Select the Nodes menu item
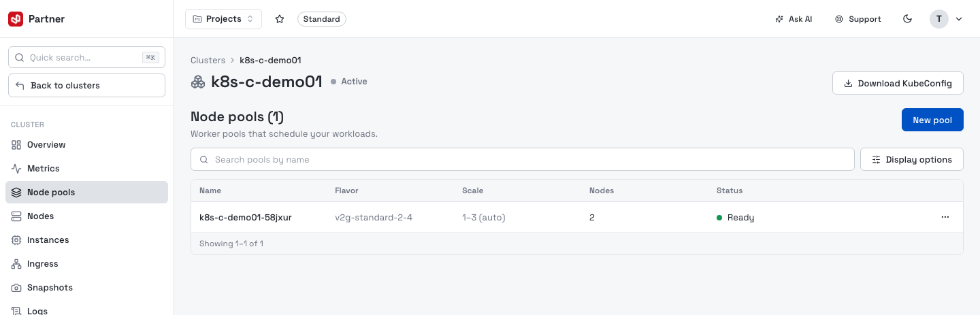The height and width of the screenshot is (315, 980). coord(86,216)
